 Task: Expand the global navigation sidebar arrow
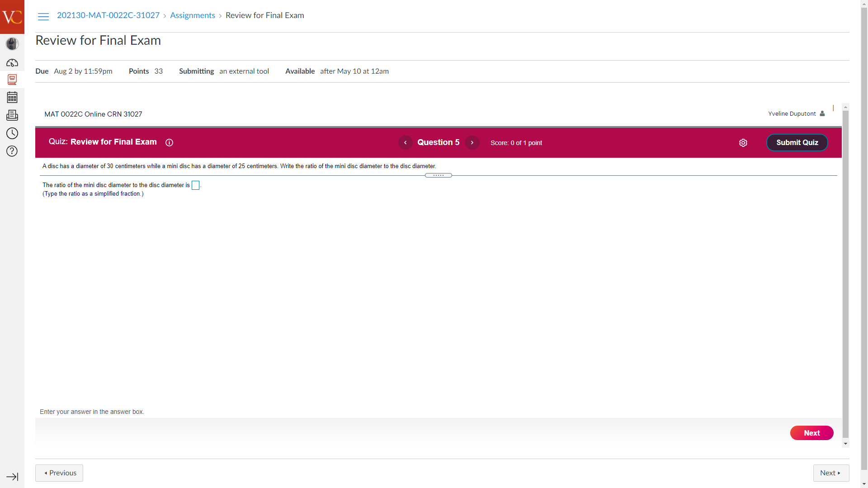click(x=12, y=477)
